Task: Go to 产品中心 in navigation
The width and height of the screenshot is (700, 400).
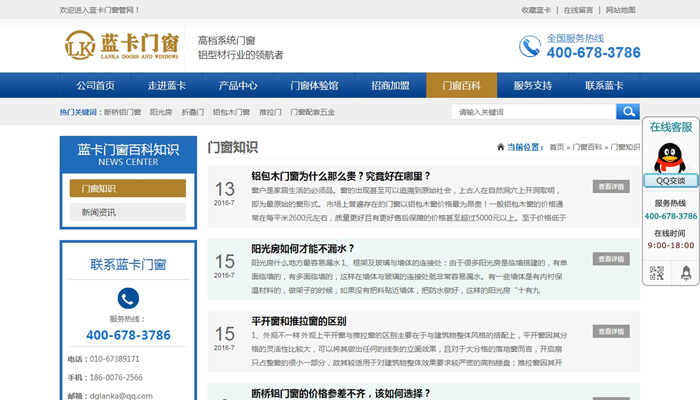Action: 238,85
